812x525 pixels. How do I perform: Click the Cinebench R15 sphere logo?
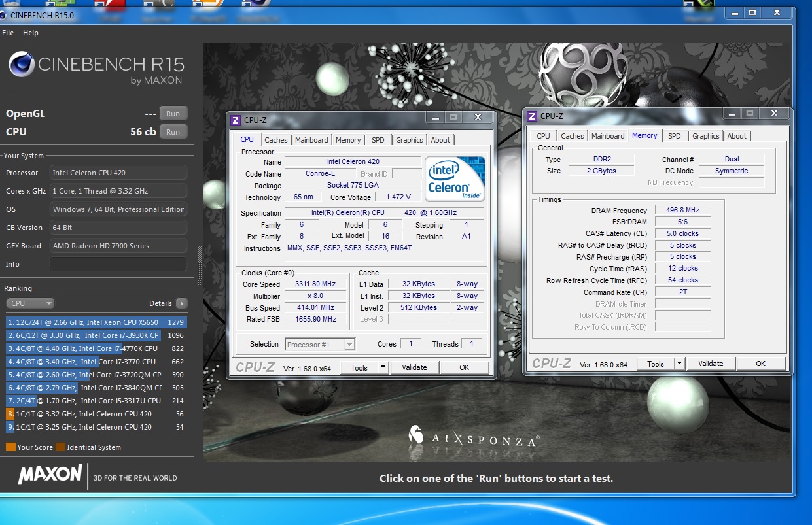pos(22,64)
